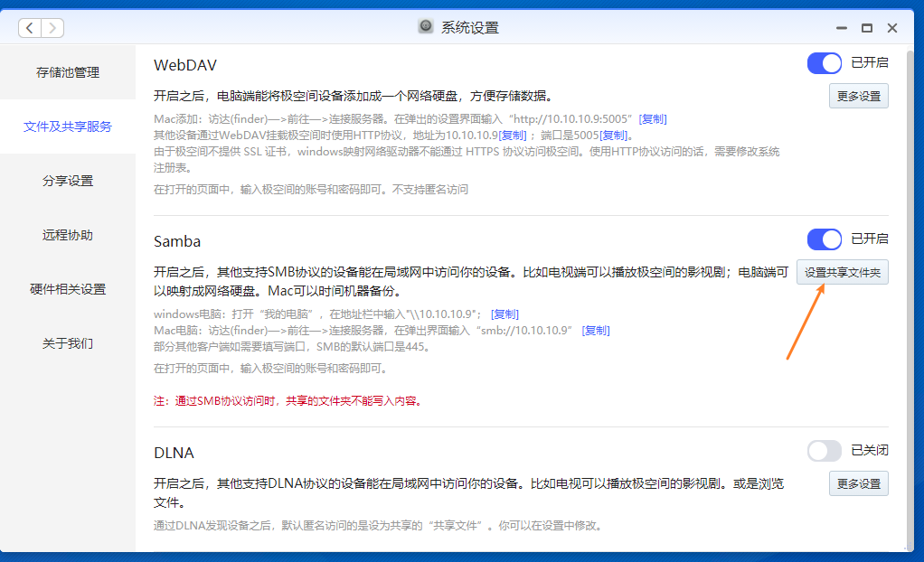The width and height of the screenshot is (924, 562).
Task: Maximize the system settings window
Action: (867, 28)
